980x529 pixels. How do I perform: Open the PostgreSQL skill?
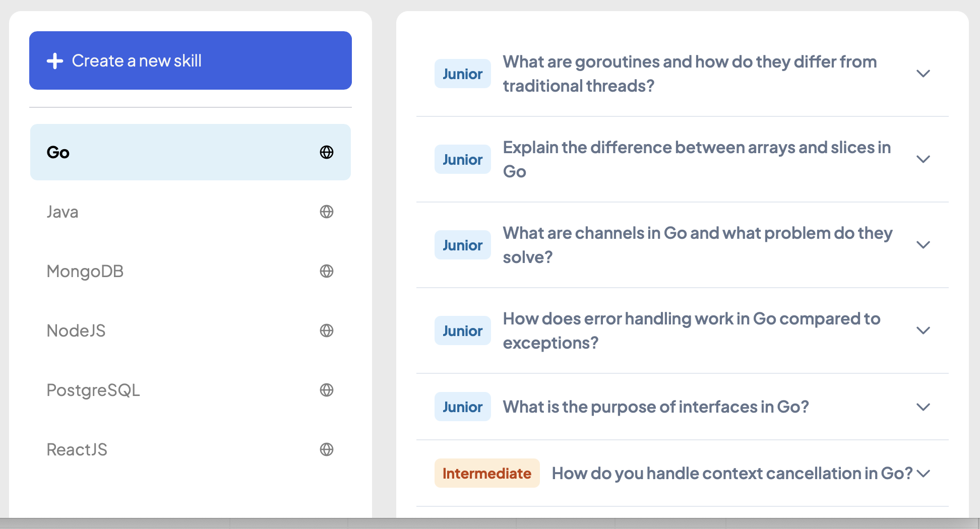click(x=191, y=390)
